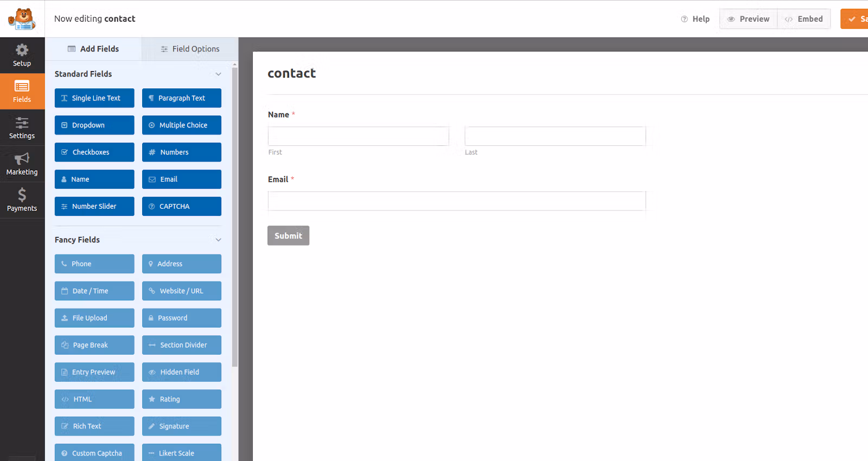Viewport: 868px width, 461px height.
Task: Open the Payments panel
Action: tap(22, 201)
